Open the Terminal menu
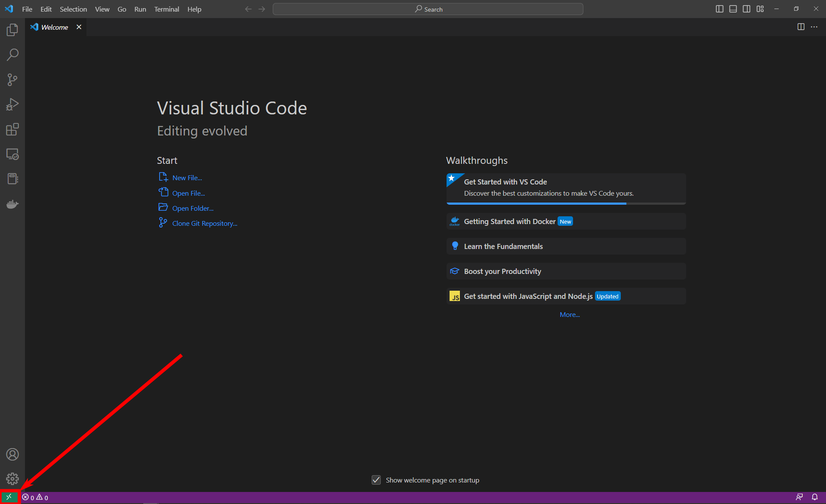Viewport: 826px width, 504px height. pos(166,9)
